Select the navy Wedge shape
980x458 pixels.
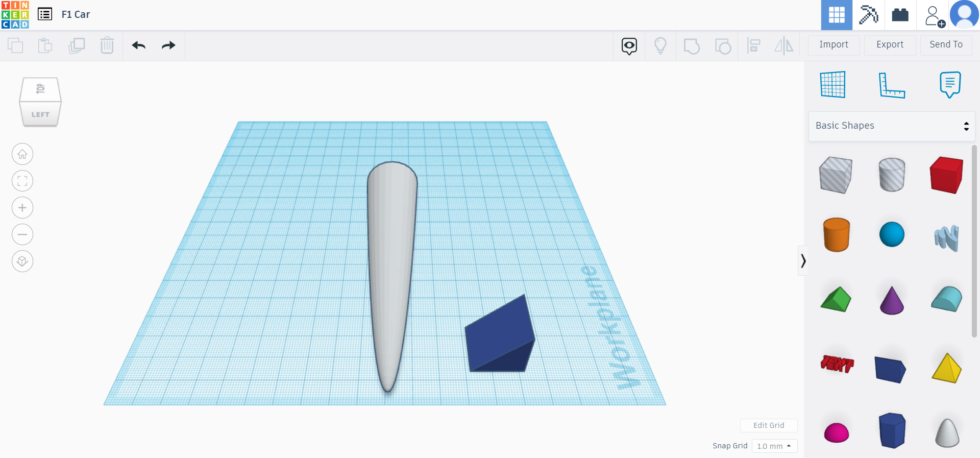890,369
